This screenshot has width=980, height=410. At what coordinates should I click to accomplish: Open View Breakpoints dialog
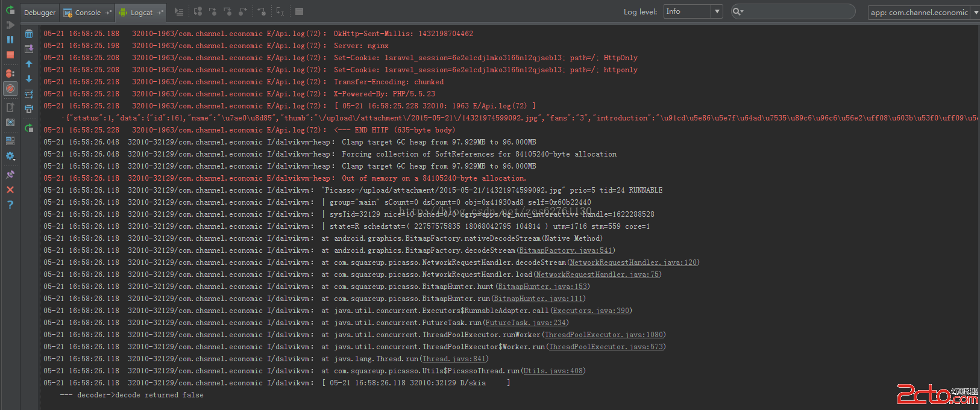click(x=10, y=73)
